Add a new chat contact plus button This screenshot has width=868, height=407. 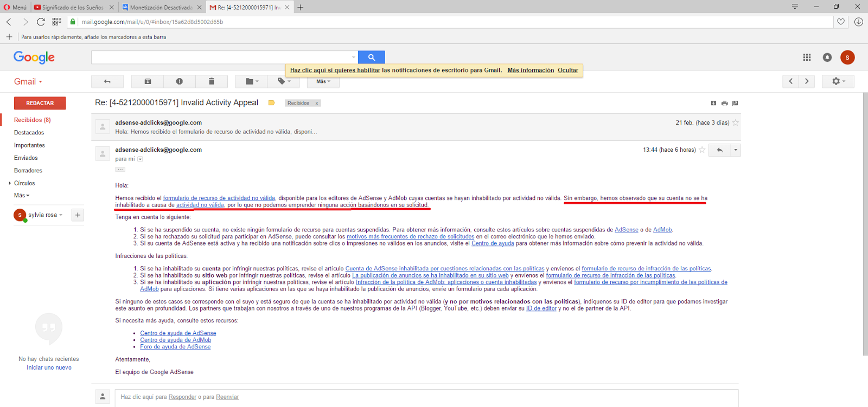(78, 215)
